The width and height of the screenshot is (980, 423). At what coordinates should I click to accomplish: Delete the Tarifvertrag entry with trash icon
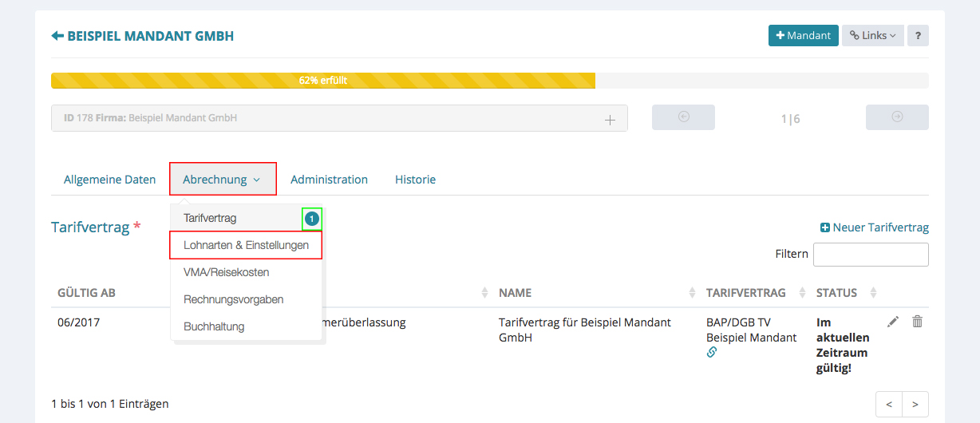coord(918,322)
